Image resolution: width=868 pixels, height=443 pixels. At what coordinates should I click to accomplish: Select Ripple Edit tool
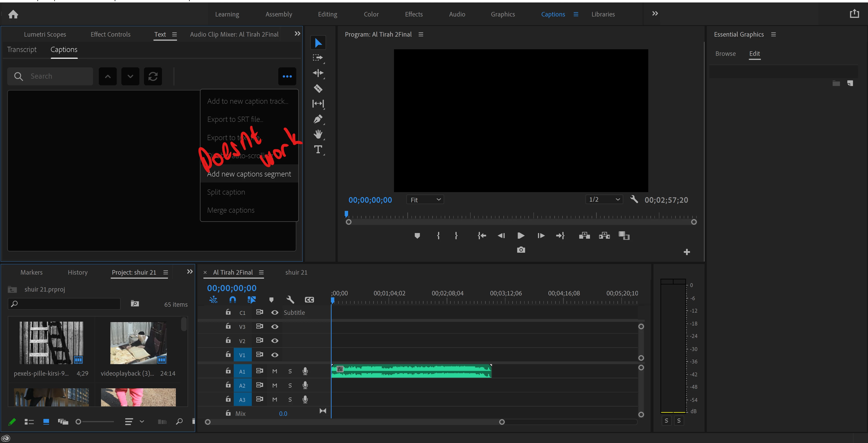click(x=318, y=73)
